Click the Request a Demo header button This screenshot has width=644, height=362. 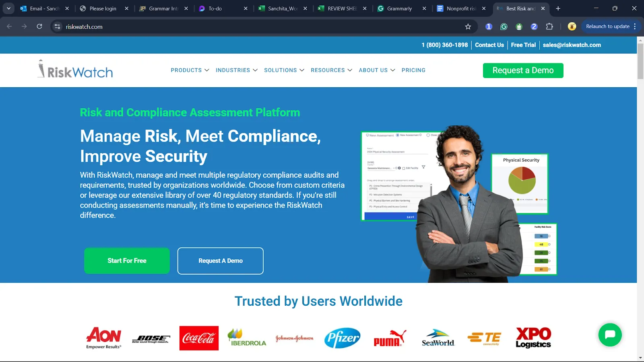click(523, 70)
